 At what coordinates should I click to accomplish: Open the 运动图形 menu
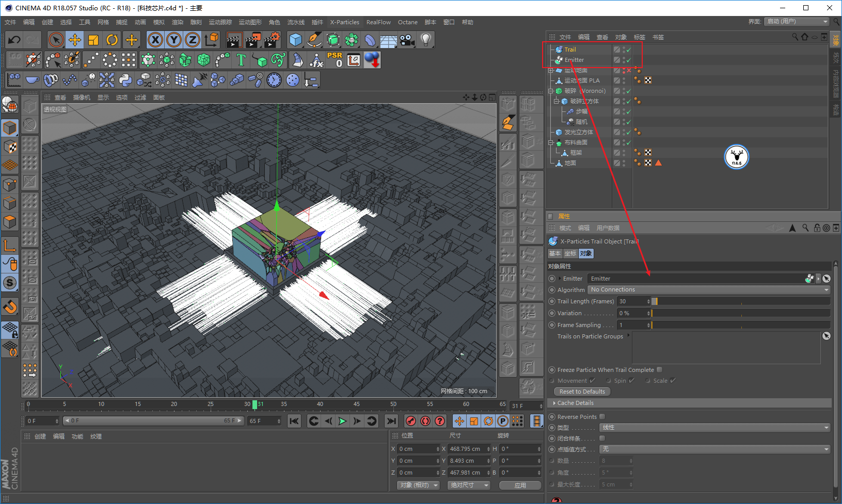pos(250,22)
